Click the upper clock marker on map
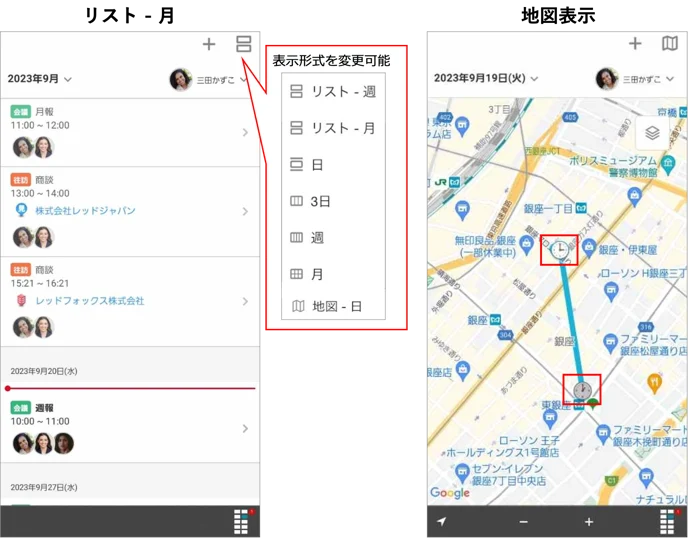688x538 pixels. click(x=559, y=250)
